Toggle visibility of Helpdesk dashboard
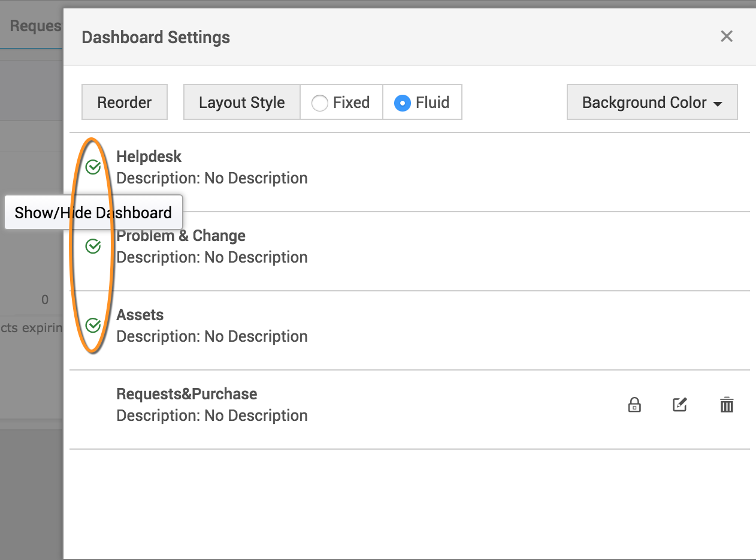The image size is (756, 560). click(x=93, y=167)
